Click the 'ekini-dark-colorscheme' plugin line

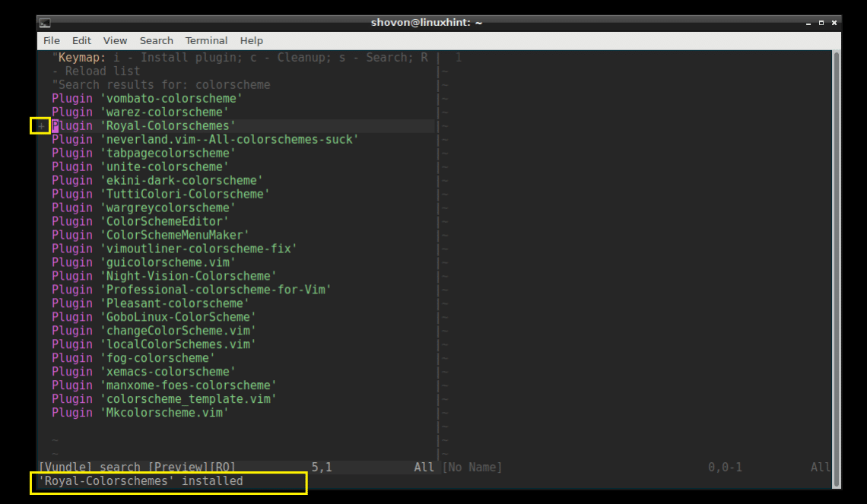[x=157, y=180]
